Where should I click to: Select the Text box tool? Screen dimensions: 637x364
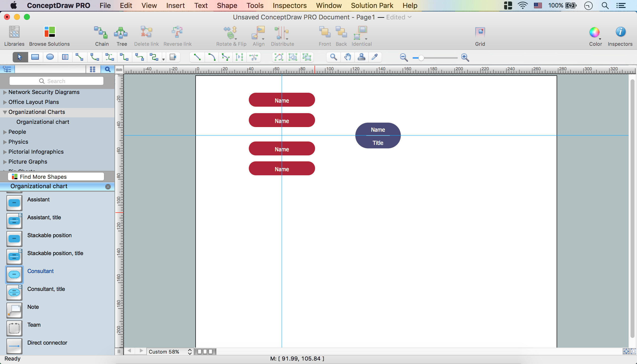[65, 57]
